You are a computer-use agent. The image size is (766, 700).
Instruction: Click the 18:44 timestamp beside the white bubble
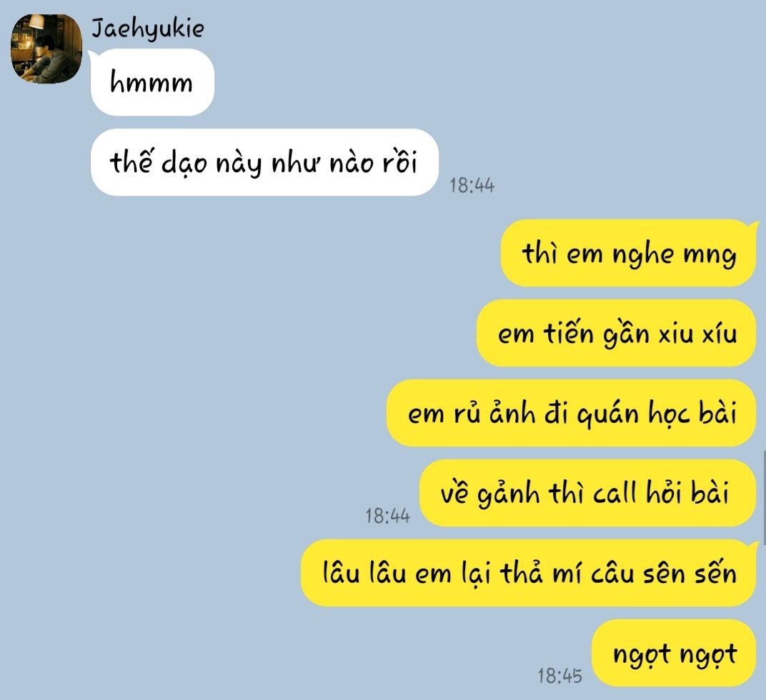point(472,186)
